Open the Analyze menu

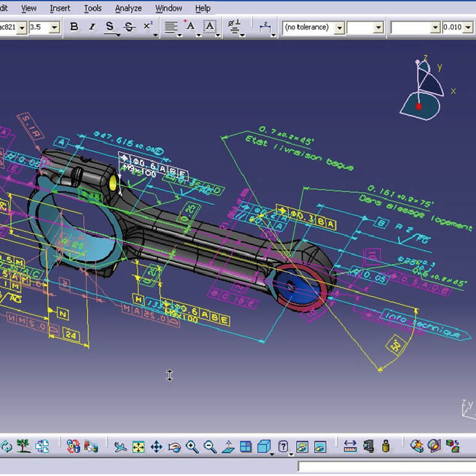click(128, 8)
